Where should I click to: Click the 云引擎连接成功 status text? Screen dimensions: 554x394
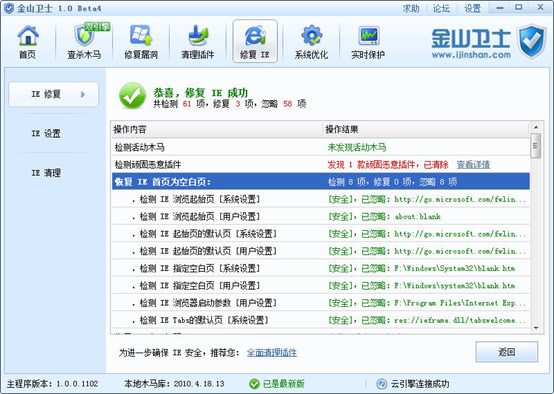pyautogui.click(x=420, y=384)
